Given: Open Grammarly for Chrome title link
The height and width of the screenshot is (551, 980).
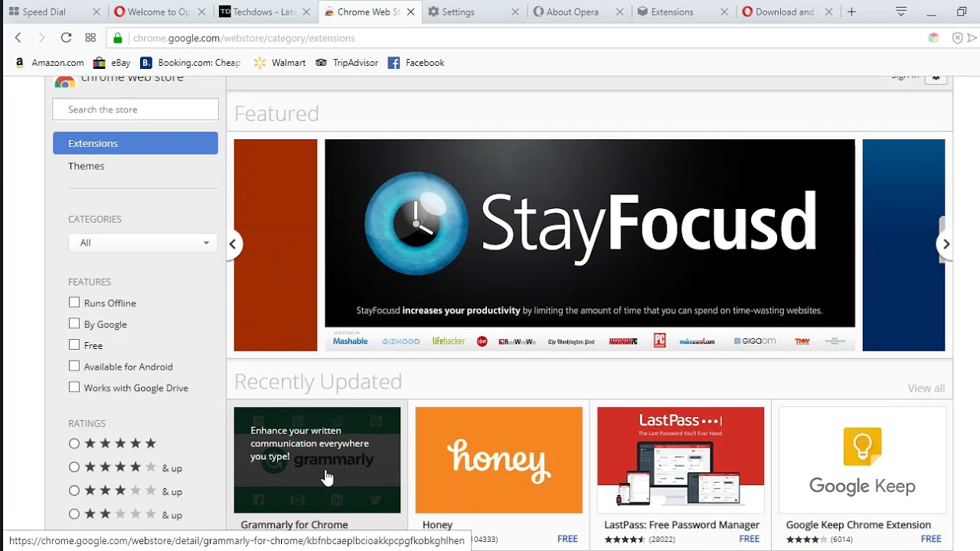Looking at the screenshot, I should [294, 525].
